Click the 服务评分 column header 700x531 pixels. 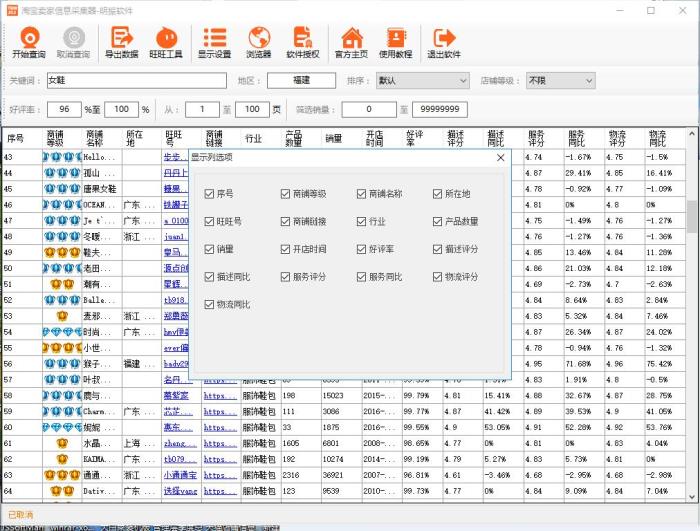coord(543,138)
